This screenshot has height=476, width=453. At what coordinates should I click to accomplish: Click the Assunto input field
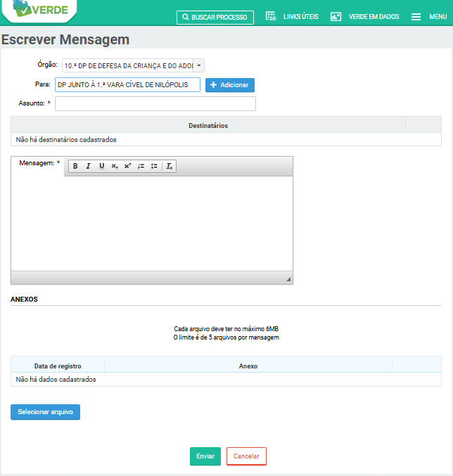[x=155, y=104]
